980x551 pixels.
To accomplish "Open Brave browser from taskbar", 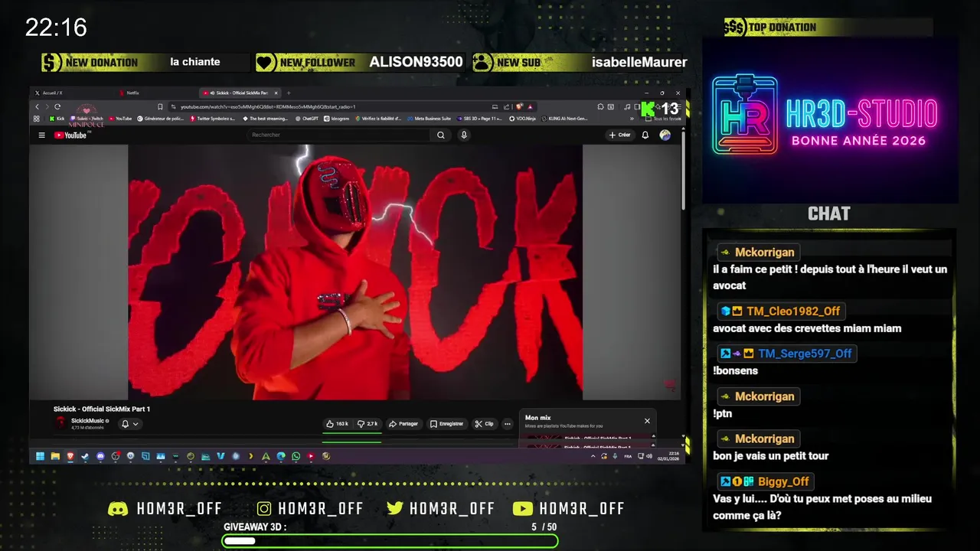I will tap(70, 456).
